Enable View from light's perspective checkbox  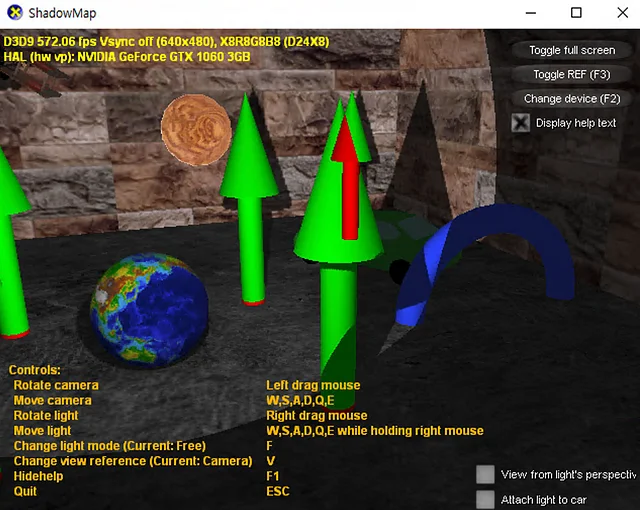[x=486, y=475]
